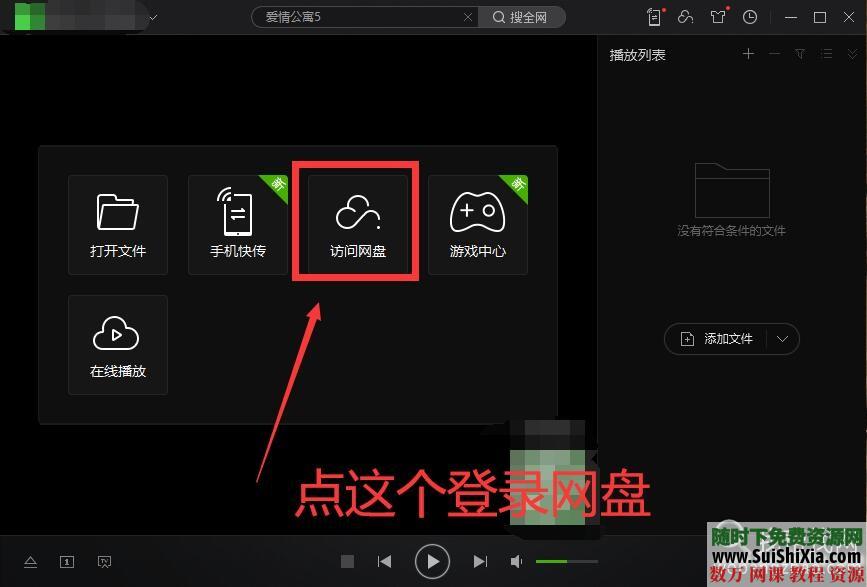Open the playlist filter funnel icon
Screen dimensions: 867x587
[x=800, y=54]
